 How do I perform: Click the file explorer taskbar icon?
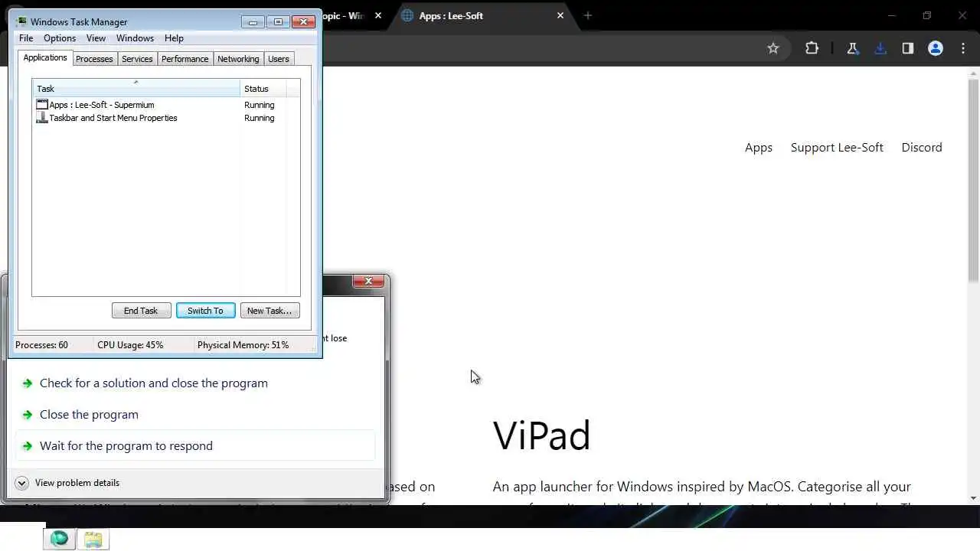click(x=93, y=539)
